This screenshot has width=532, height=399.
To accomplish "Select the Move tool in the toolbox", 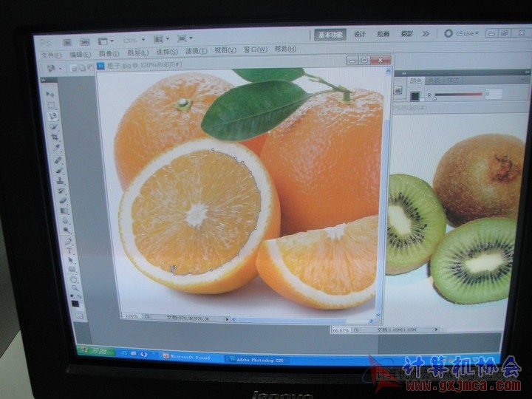I will click(x=50, y=94).
